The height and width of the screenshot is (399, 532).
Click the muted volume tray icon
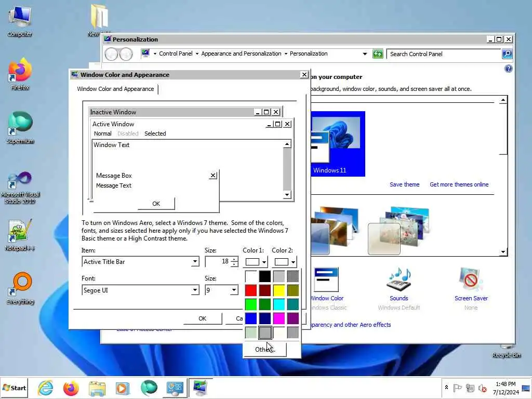pos(482,388)
